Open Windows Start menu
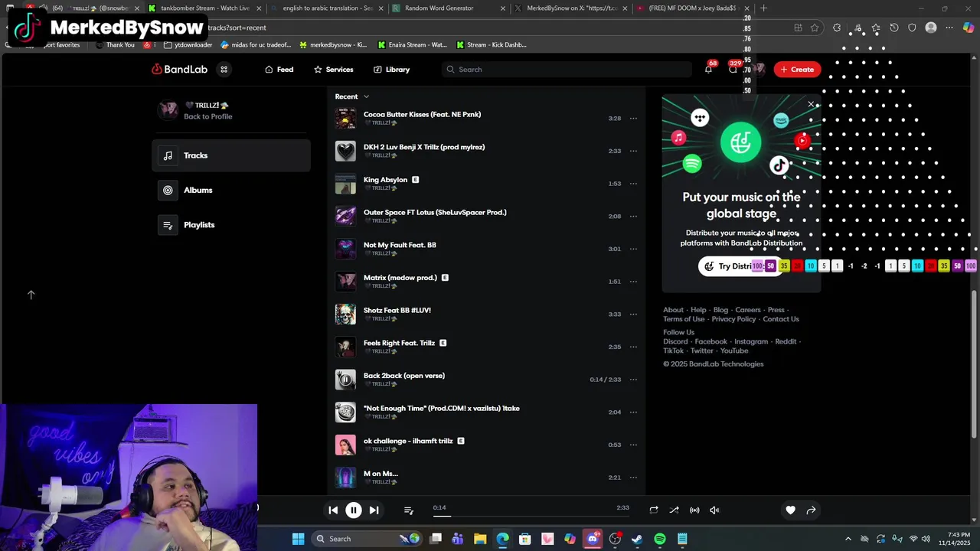The height and width of the screenshot is (551, 980). point(298,539)
